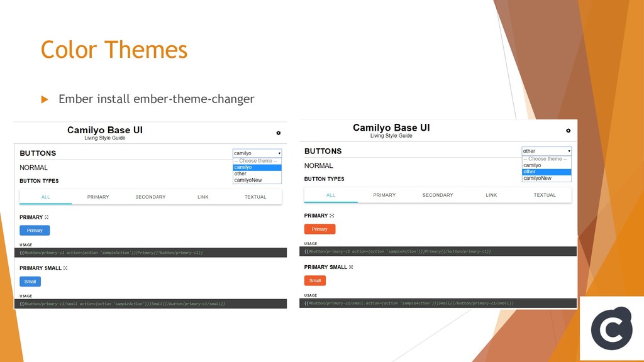Click the blue Primary button
Viewport: 644px width, 362px height.
click(x=35, y=231)
